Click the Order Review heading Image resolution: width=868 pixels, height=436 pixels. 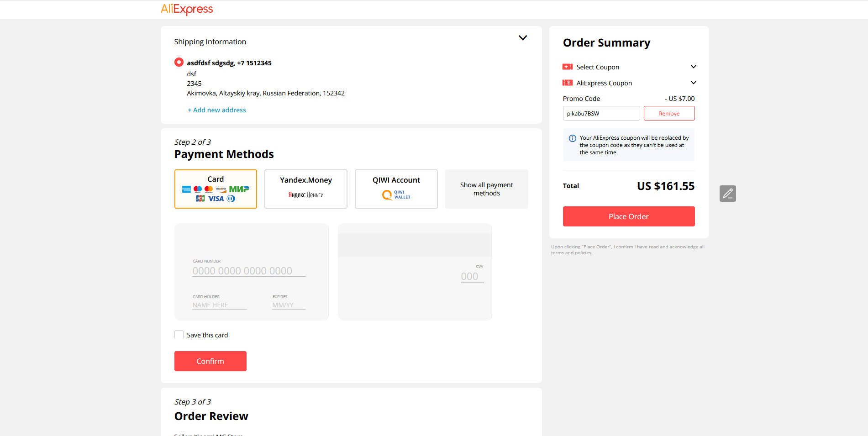211,416
